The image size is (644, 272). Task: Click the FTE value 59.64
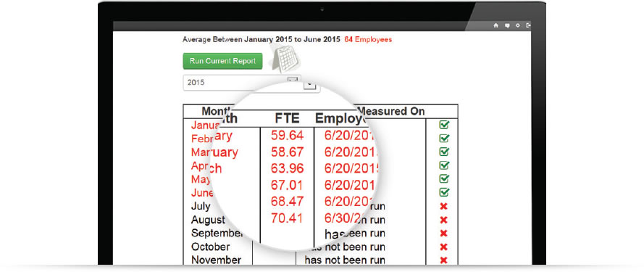click(287, 135)
